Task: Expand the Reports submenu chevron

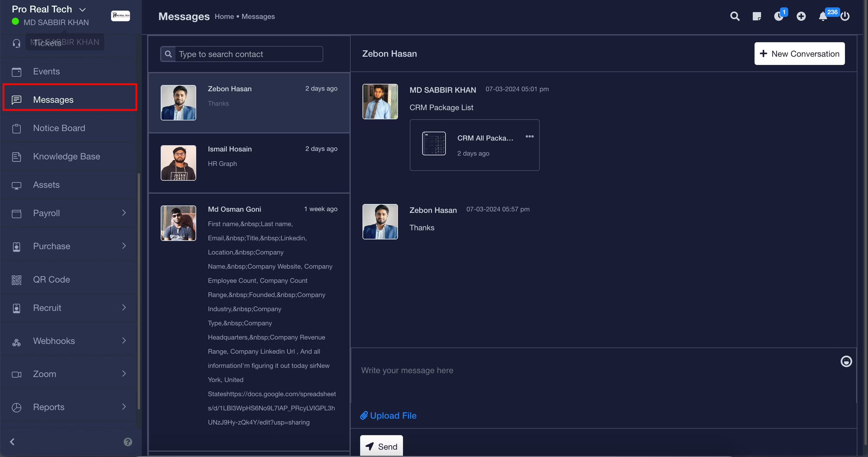Action: click(x=124, y=407)
